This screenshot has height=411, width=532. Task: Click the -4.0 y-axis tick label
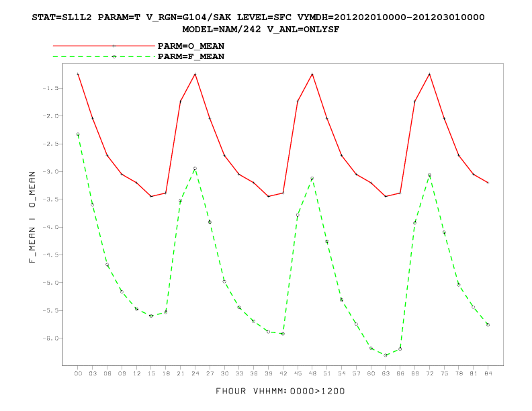[x=50, y=227]
